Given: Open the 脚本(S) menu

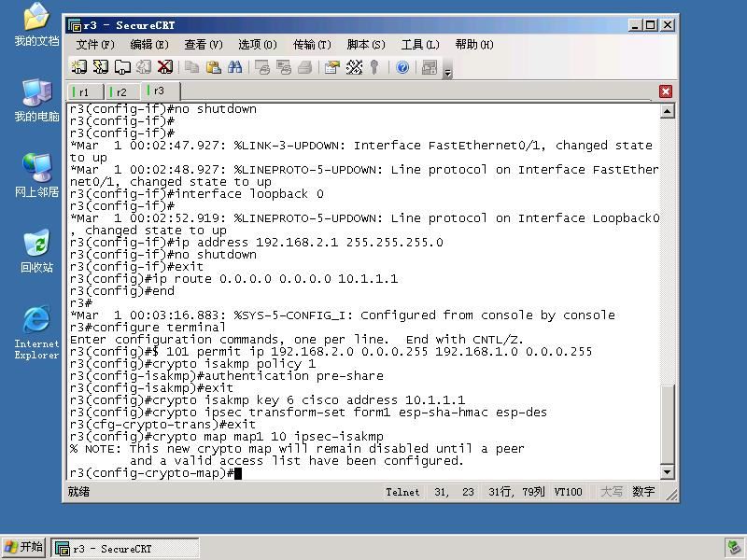Looking at the screenshot, I should pos(366,45).
